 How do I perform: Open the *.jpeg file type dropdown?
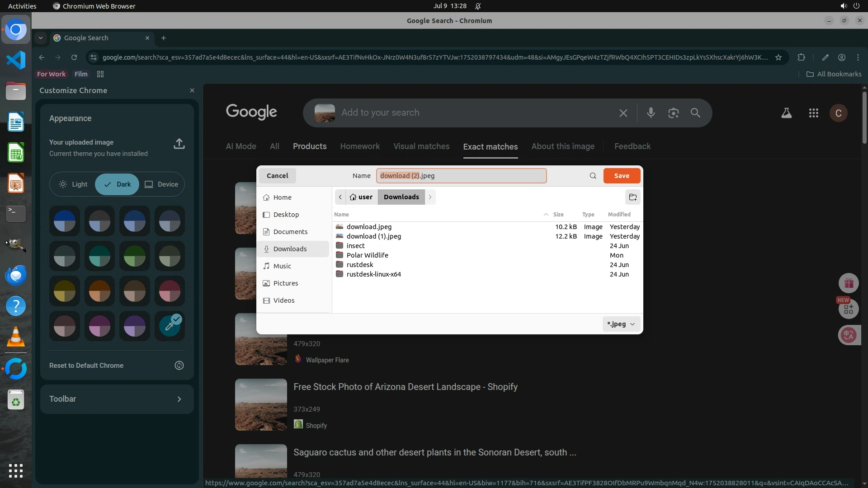[x=621, y=324]
